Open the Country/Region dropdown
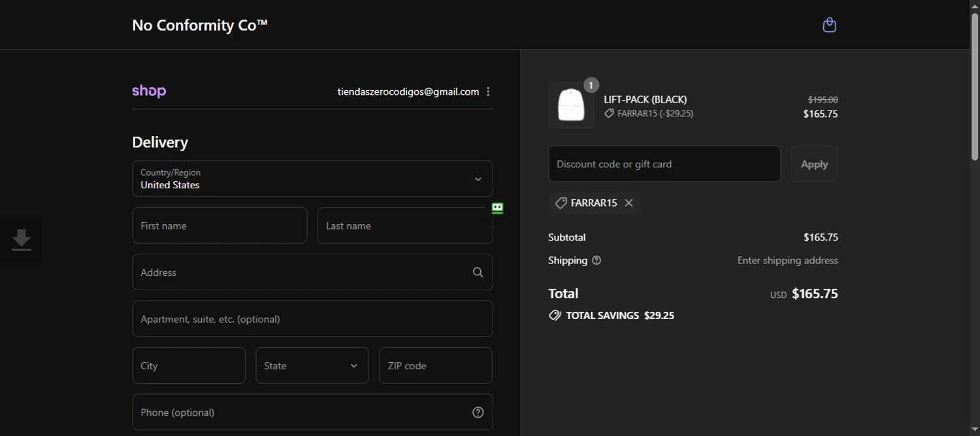Viewport: 980px width, 436px height. point(312,178)
